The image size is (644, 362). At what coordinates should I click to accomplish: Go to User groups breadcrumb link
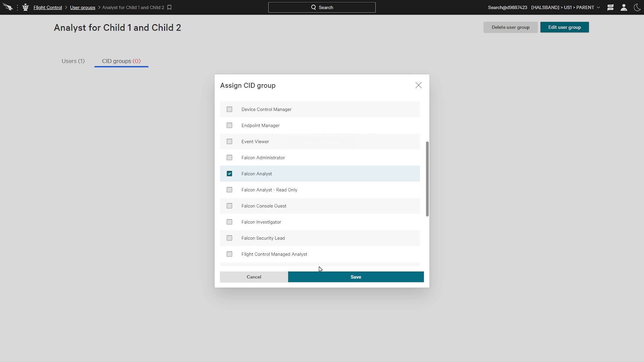[83, 8]
